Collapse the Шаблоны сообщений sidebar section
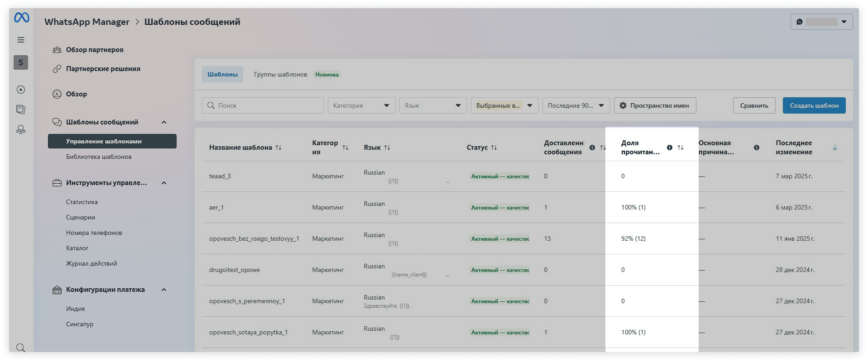Image resolution: width=868 pixels, height=362 pixels. pos(164,122)
